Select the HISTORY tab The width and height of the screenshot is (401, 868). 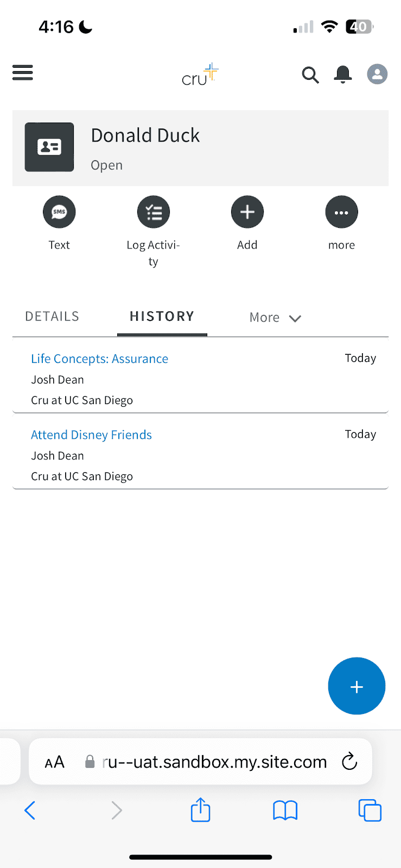coord(162,316)
